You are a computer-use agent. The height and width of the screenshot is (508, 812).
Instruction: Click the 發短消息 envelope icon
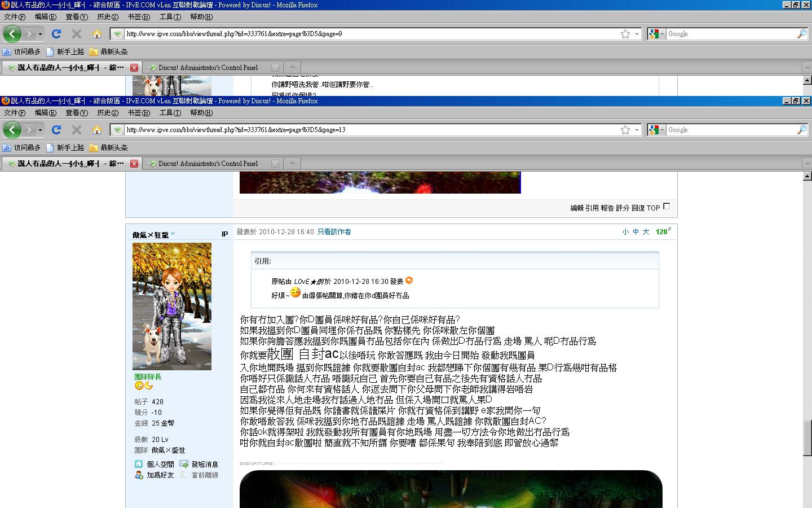(184, 464)
